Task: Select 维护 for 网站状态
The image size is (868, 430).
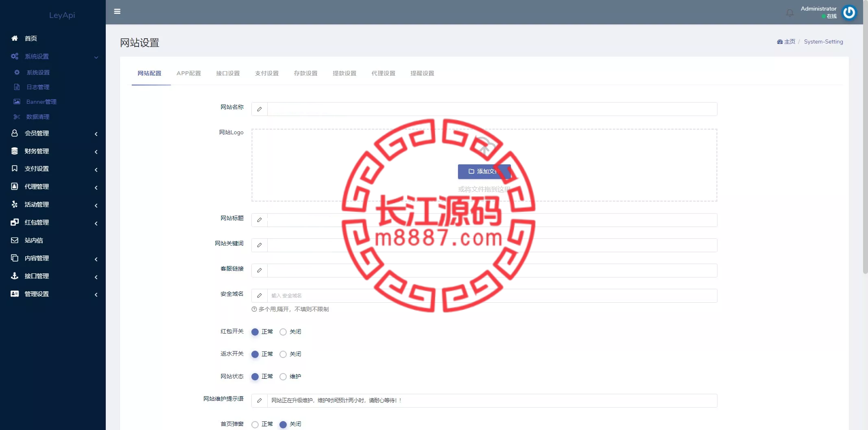Action: point(283,377)
